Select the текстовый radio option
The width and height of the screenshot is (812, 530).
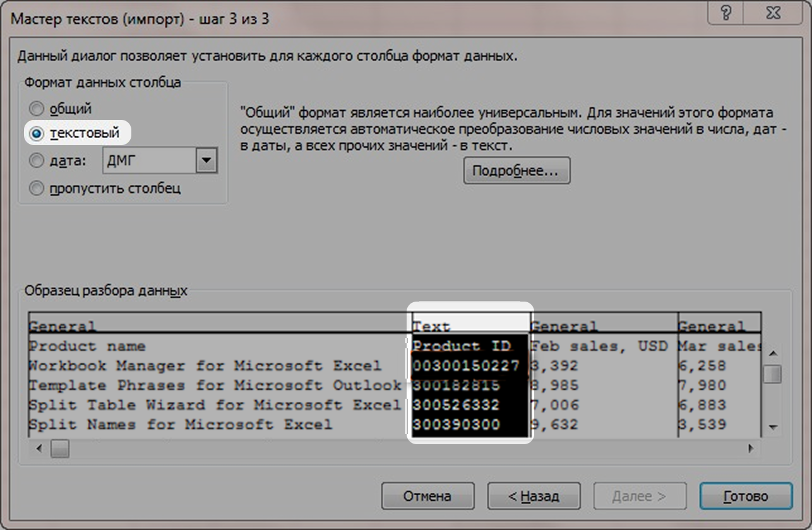tap(37, 134)
